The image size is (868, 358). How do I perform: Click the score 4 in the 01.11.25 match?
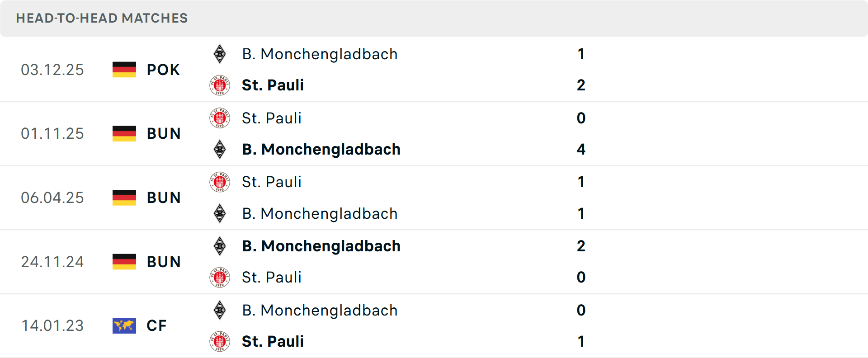581,149
